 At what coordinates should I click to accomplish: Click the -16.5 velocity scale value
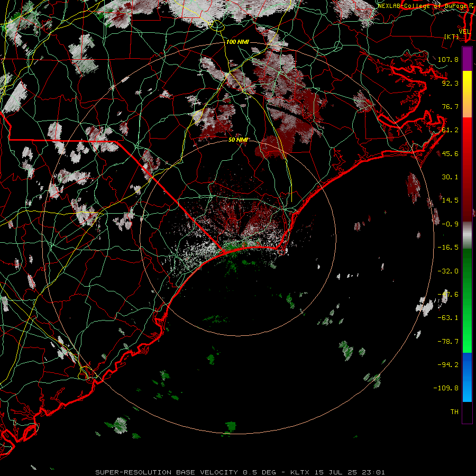click(448, 248)
